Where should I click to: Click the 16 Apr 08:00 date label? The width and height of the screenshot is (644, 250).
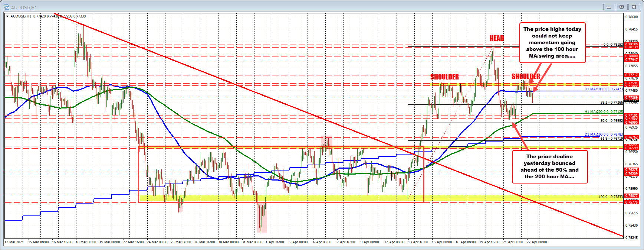[466, 242]
